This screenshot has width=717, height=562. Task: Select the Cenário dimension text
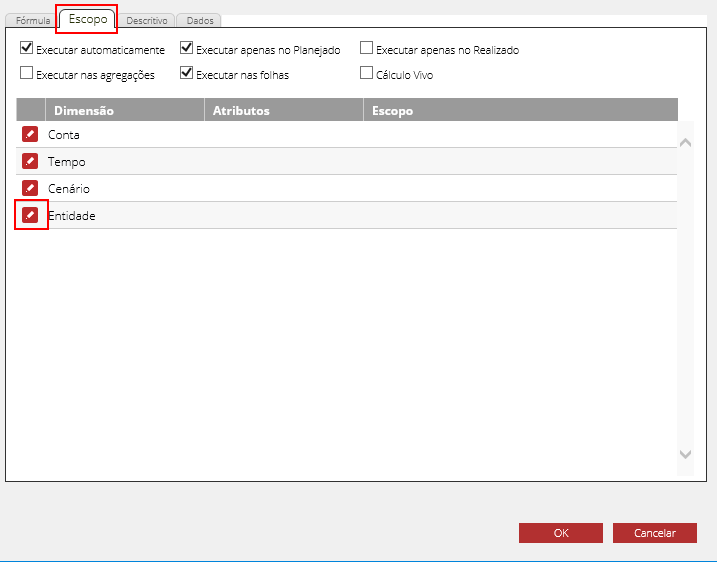pyautogui.click(x=69, y=188)
